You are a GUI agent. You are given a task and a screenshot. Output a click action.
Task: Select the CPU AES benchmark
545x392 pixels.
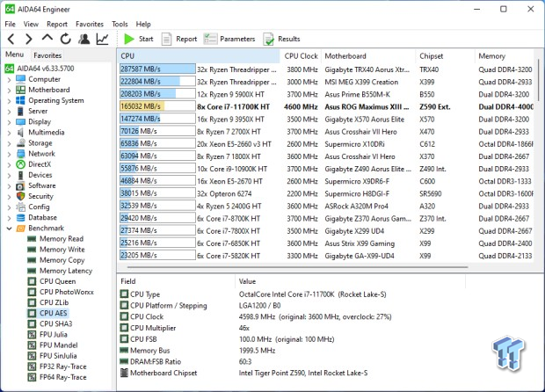[x=47, y=313]
